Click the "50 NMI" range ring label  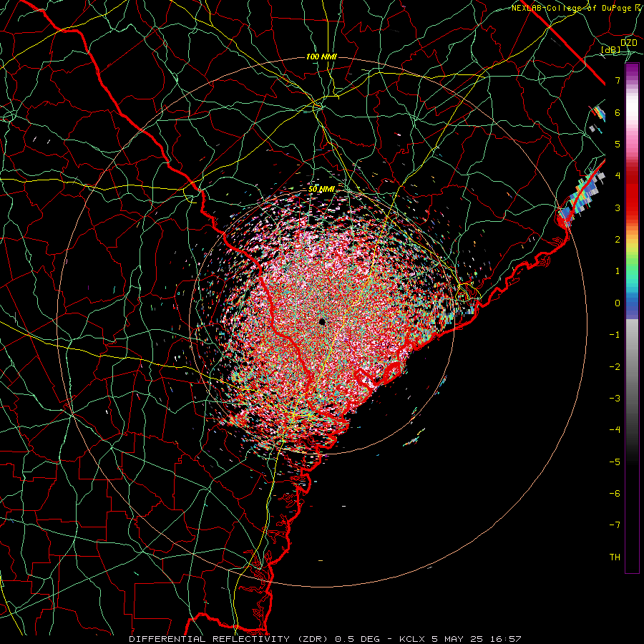coord(321,189)
